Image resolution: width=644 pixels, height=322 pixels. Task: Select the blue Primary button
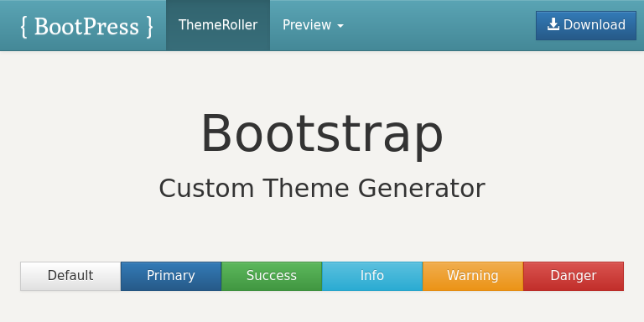pos(171,276)
